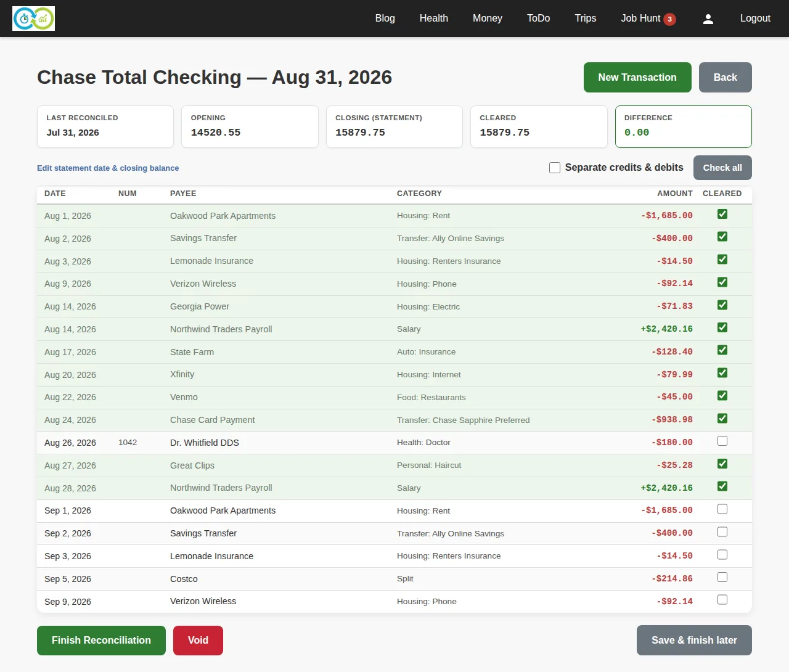Click the Split category for Costco
Viewport: 789px width, 672px height.
405,579
